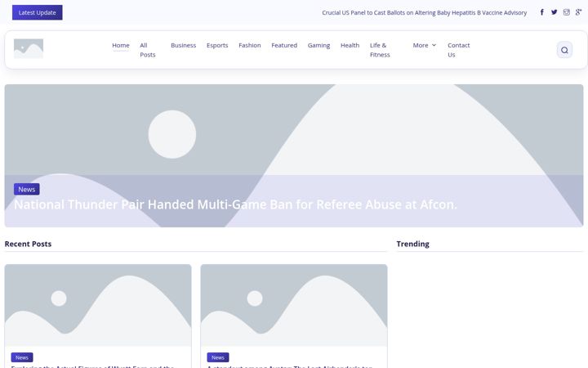Click News tag on first recent post
The width and height of the screenshot is (588, 368).
coord(22,357)
